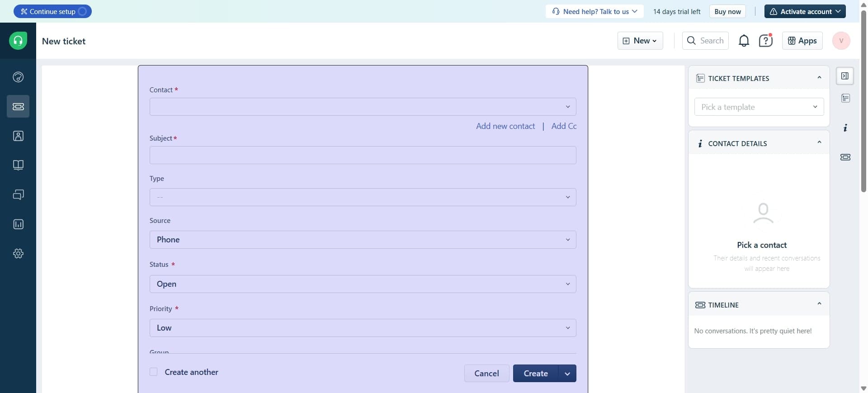The width and height of the screenshot is (868, 393).
Task: Open the Pick a template dropdown
Action: [x=759, y=107]
